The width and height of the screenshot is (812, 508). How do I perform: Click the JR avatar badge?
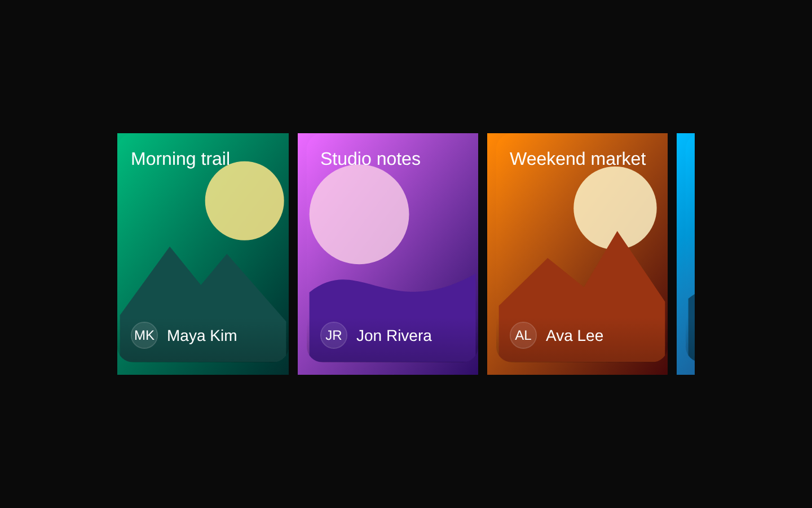pyautogui.click(x=334, y=335)
